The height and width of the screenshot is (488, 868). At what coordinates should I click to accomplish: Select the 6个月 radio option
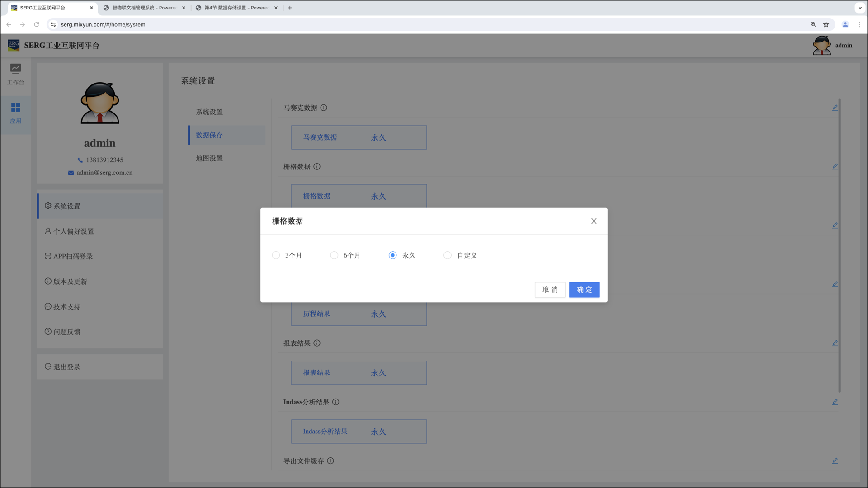point(334,255)
